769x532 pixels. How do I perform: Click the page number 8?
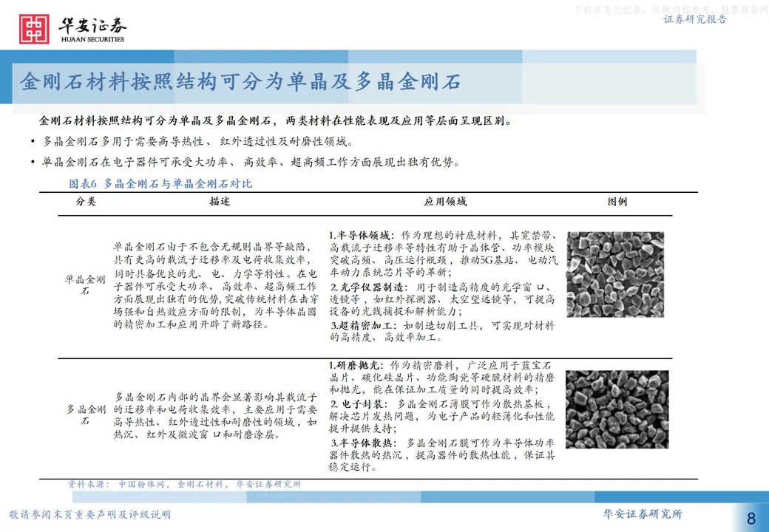pos(751,518)
